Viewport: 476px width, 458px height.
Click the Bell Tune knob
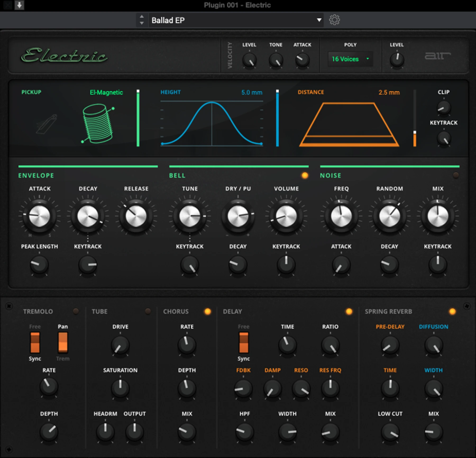click(190, 216)
